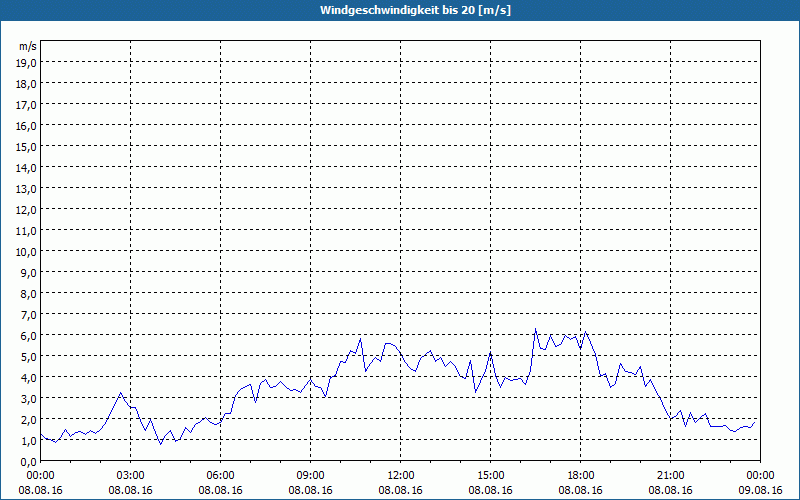
Task: Click the 08.08.16 date under 21:00
Action: coord(670,490)
